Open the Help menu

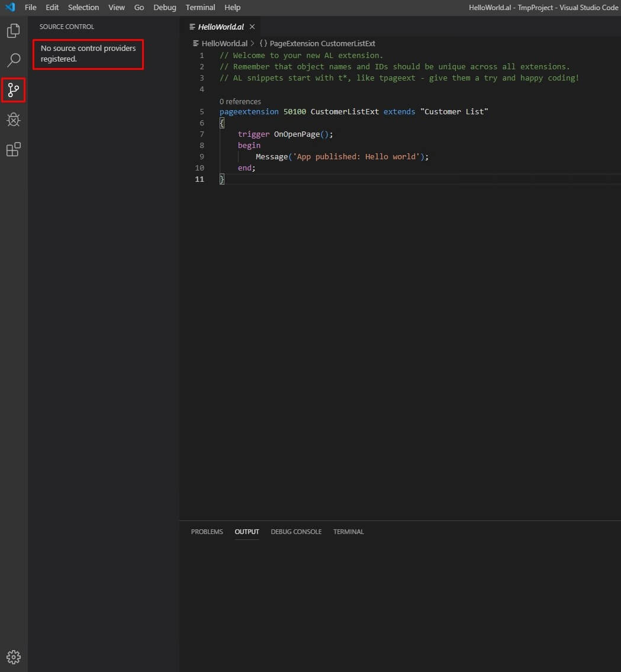pyautogui.click(x=232, y=7)
